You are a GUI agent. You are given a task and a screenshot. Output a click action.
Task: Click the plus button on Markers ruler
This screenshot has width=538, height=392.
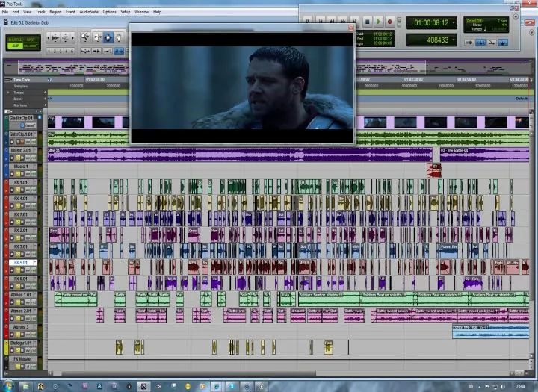(x=45, y=105)
